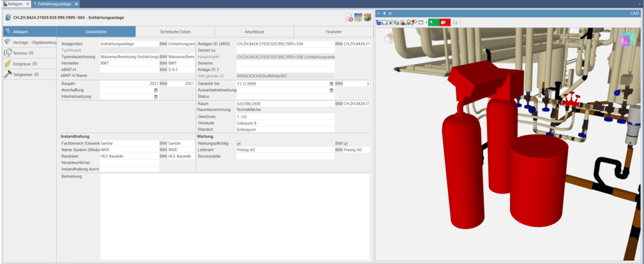This screenshot has height=264, width=644.
Task: Click the red folder tool in CAD toolbar
Action: 443,23
